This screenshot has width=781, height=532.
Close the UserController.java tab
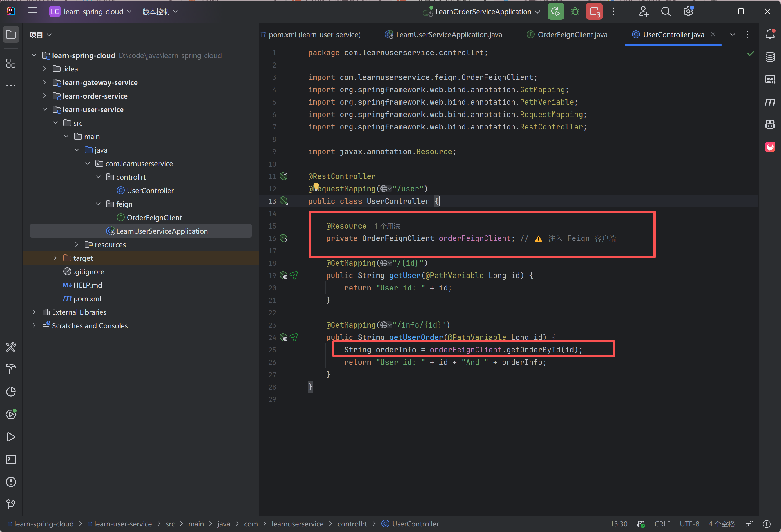713,34
